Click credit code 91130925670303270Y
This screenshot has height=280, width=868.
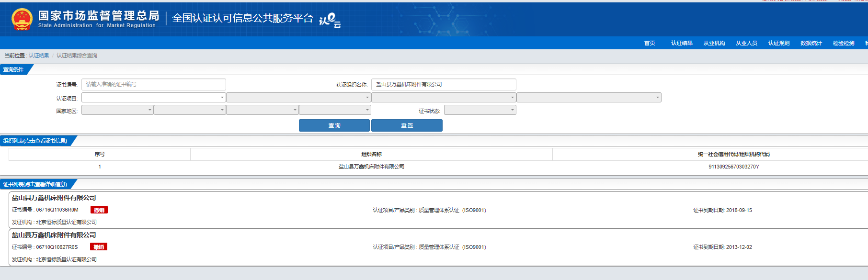[734, 167]
